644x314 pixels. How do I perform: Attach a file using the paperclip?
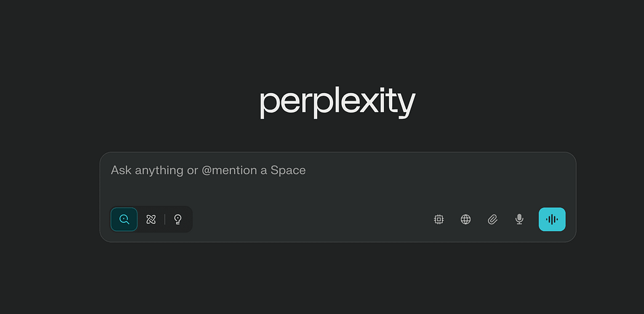tap(493, 220)
